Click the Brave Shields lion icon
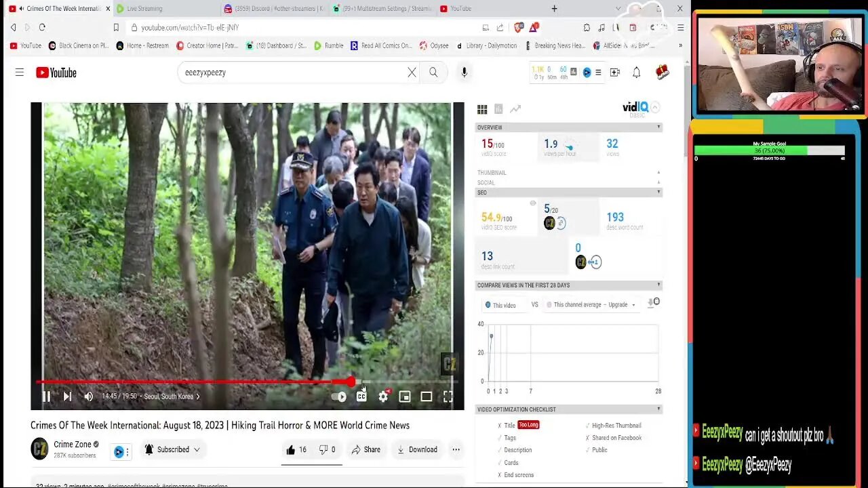This screenshot has height=488, width=868. [519, 27]
